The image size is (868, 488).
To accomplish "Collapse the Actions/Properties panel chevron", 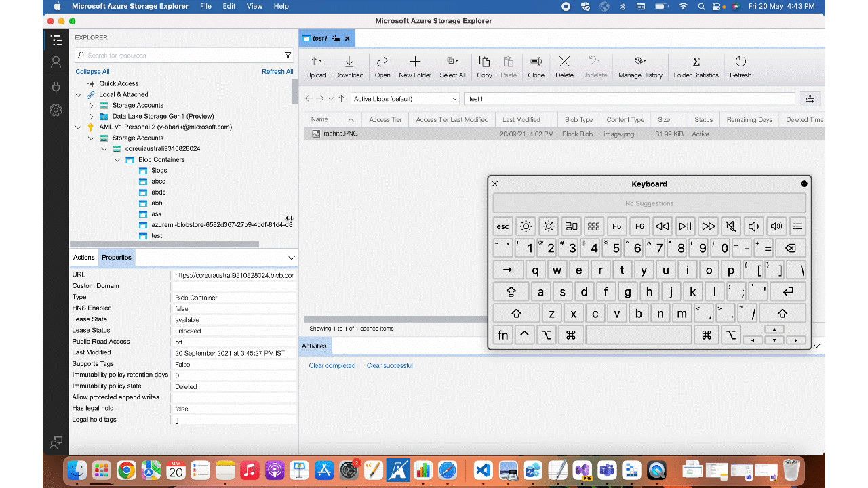I will (292, 258).
